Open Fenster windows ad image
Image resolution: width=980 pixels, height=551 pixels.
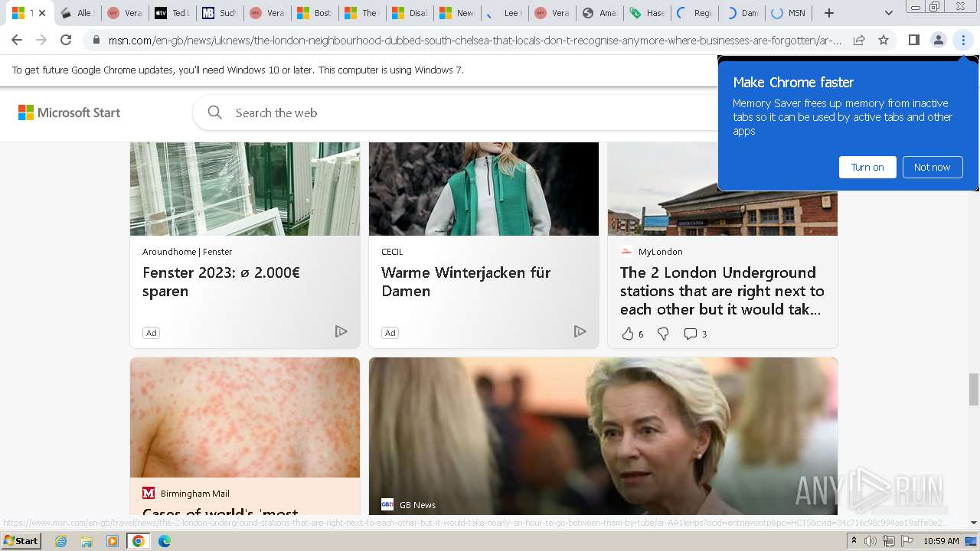(245, 189)
